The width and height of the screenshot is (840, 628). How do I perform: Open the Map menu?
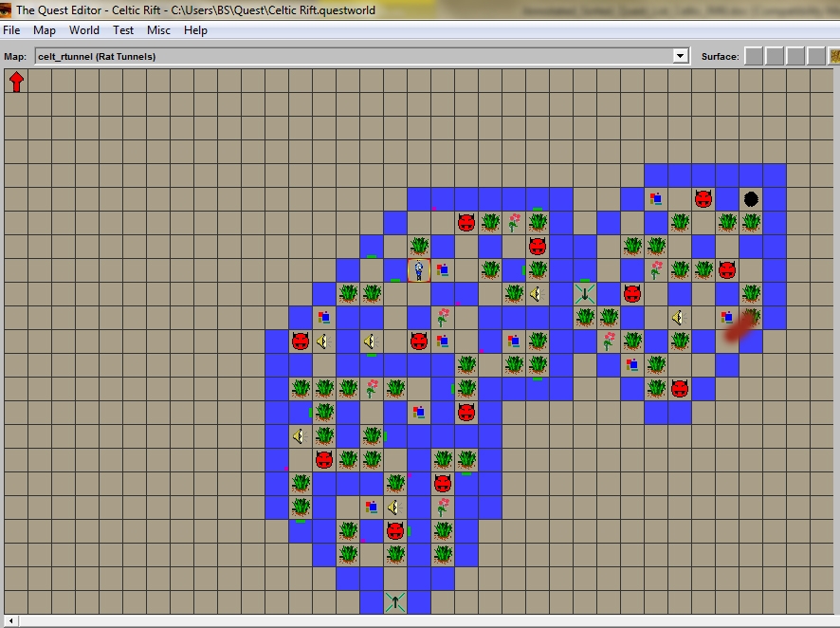pos(45,30)
